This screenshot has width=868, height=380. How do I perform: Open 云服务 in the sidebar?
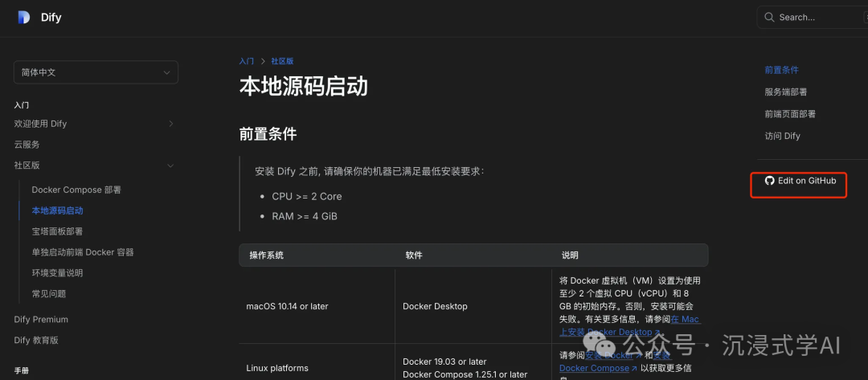pyautogui.click(x=27, y=145)
